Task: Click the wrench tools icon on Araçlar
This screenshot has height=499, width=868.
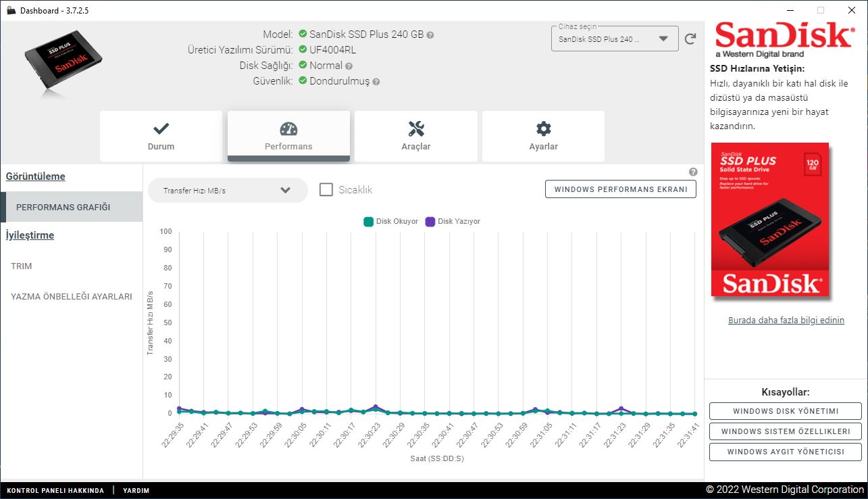Action: pos(416,128)
